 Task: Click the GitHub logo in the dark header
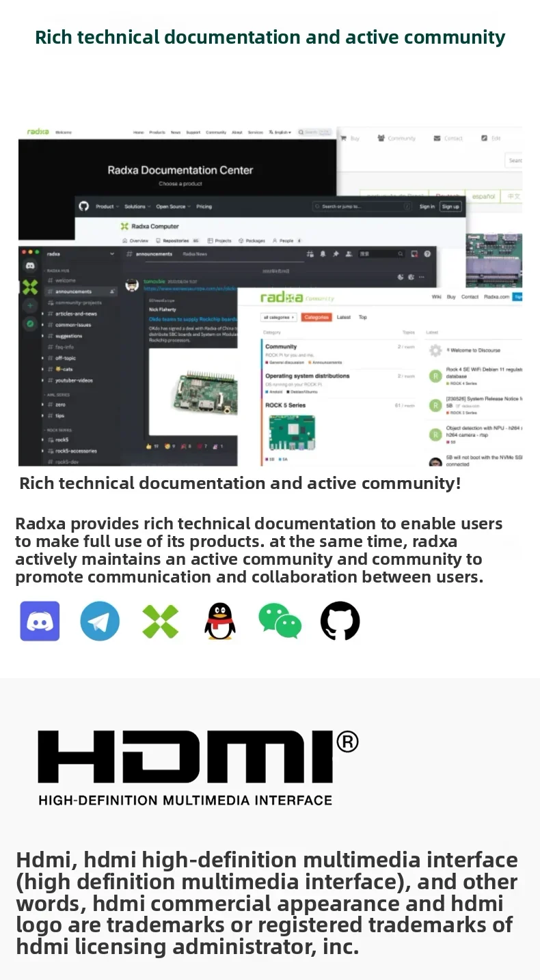84,206
